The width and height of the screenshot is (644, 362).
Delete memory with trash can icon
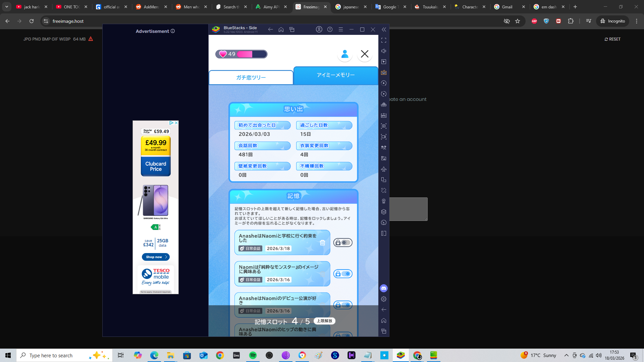pos(322,243)
